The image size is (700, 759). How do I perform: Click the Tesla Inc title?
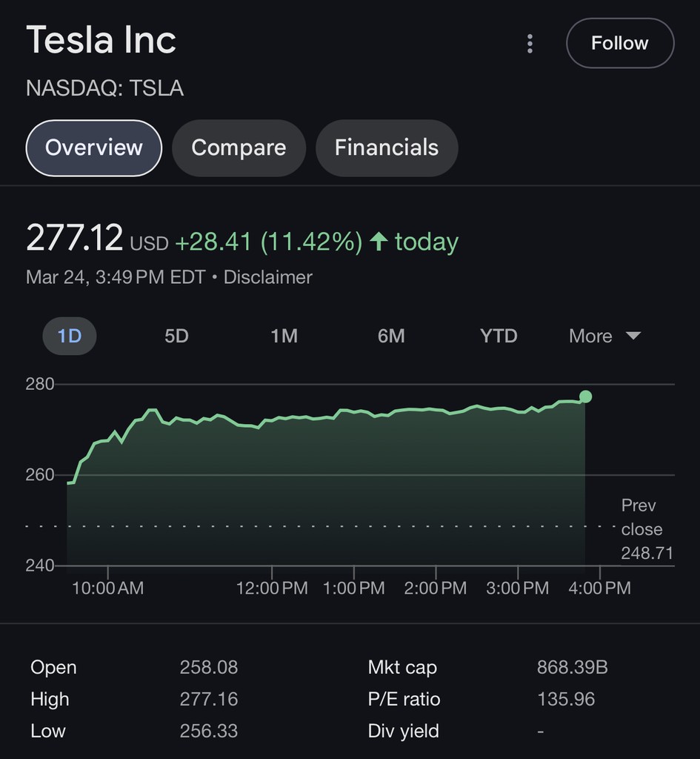point(101,39)
